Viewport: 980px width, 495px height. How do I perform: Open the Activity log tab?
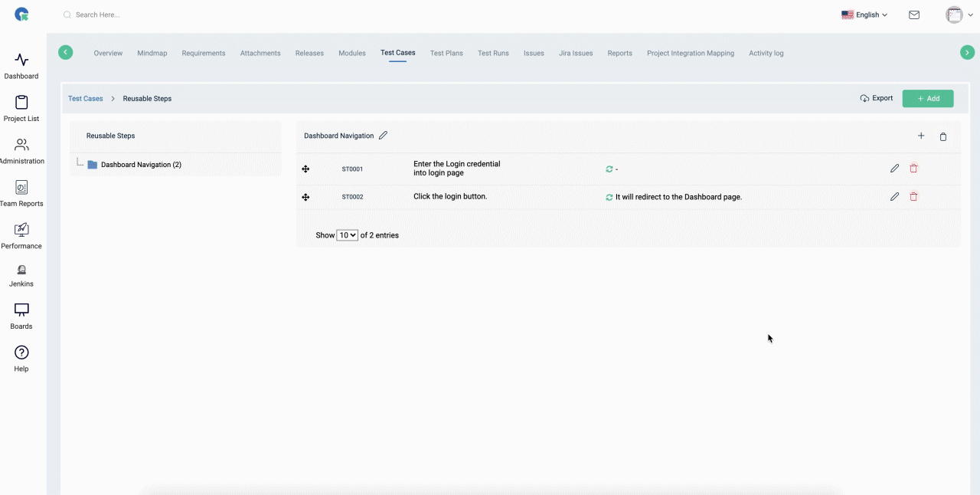[x=766, y=53]
